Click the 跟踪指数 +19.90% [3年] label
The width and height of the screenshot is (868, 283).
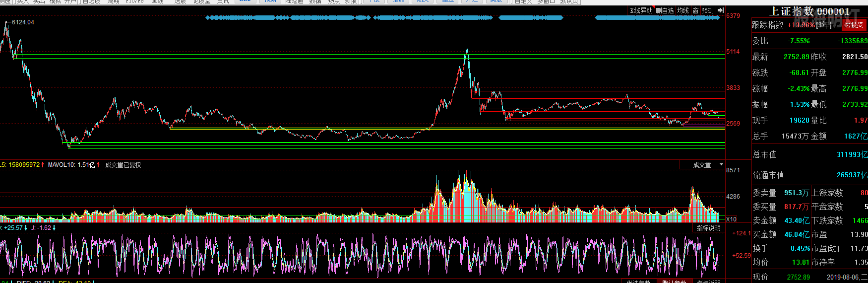point(792,25)
